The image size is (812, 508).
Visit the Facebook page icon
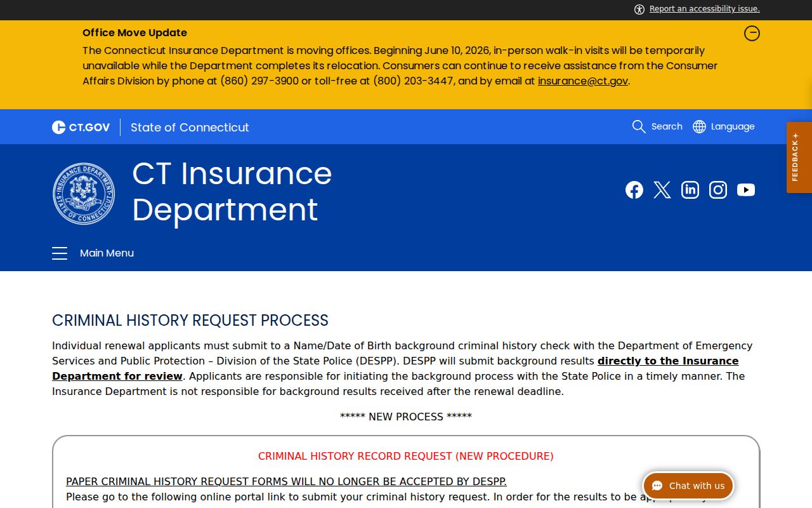(x=634, y=190)
